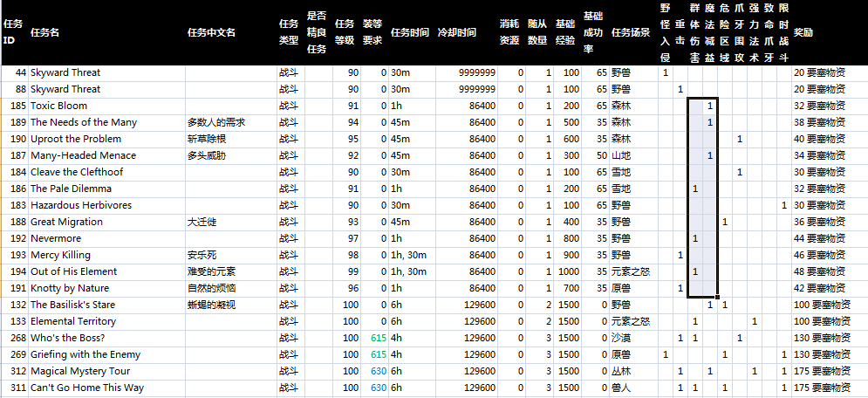Click the 奖励 column header

pos(803,32)
